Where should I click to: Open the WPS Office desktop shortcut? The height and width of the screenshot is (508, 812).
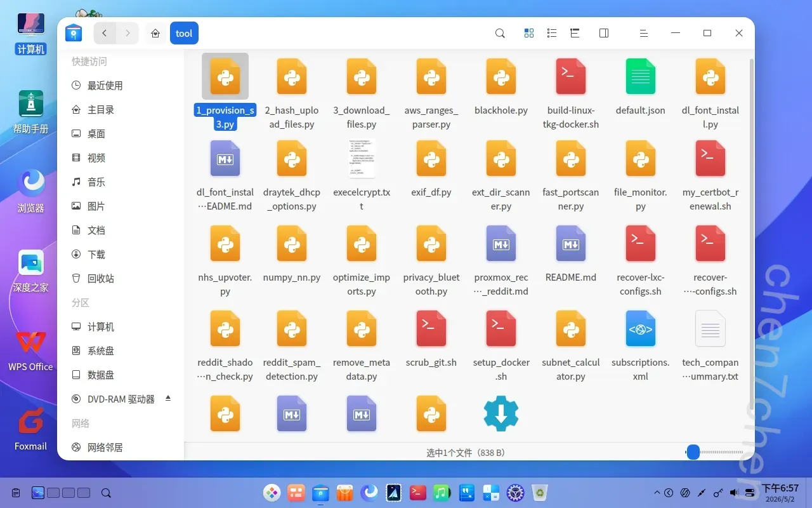(x=30, y=350)
